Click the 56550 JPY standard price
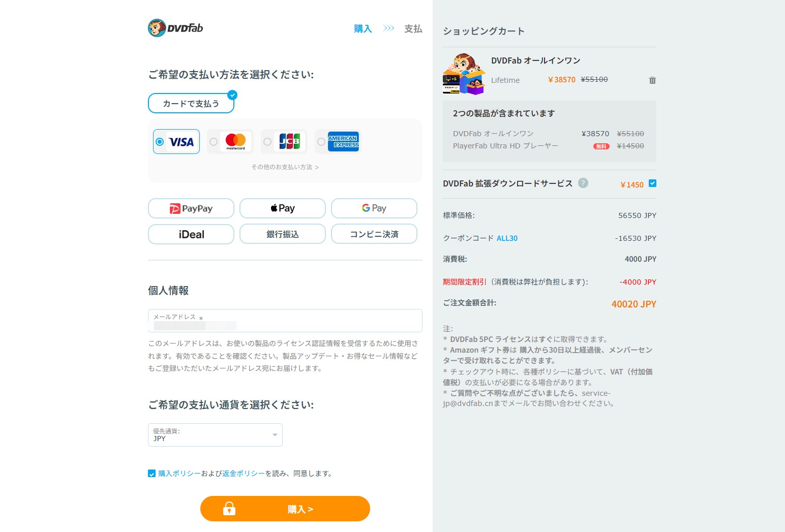Screen dimensions: 785x532 pos(637,215)
